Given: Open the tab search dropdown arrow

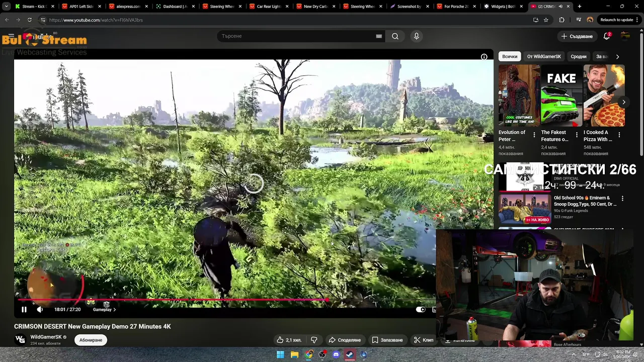Looking at the screenshot, I should coord(6,7).
